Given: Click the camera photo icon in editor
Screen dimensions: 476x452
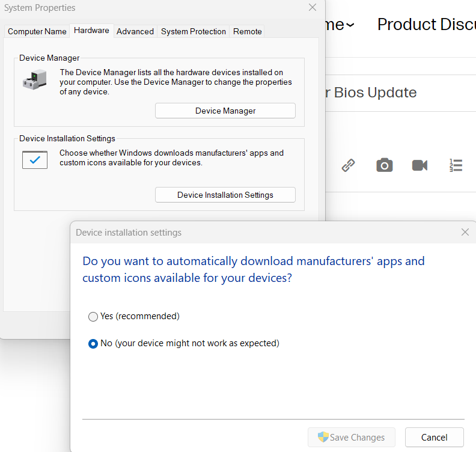Looking at the screenshot, I should point(384,165).
